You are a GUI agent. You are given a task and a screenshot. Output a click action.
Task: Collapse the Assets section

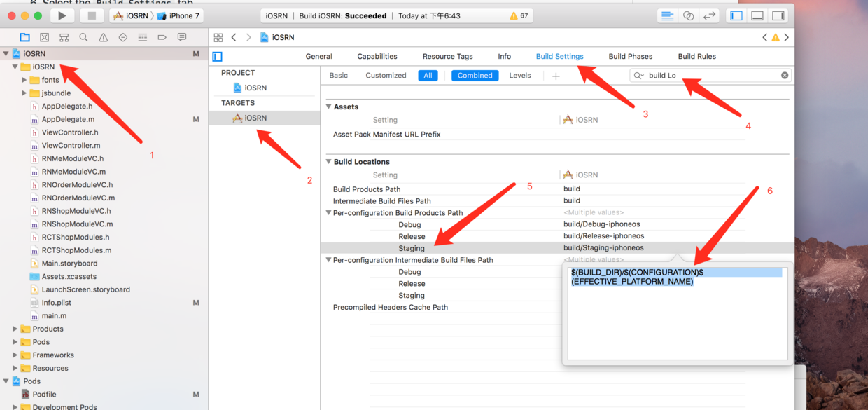329,107
